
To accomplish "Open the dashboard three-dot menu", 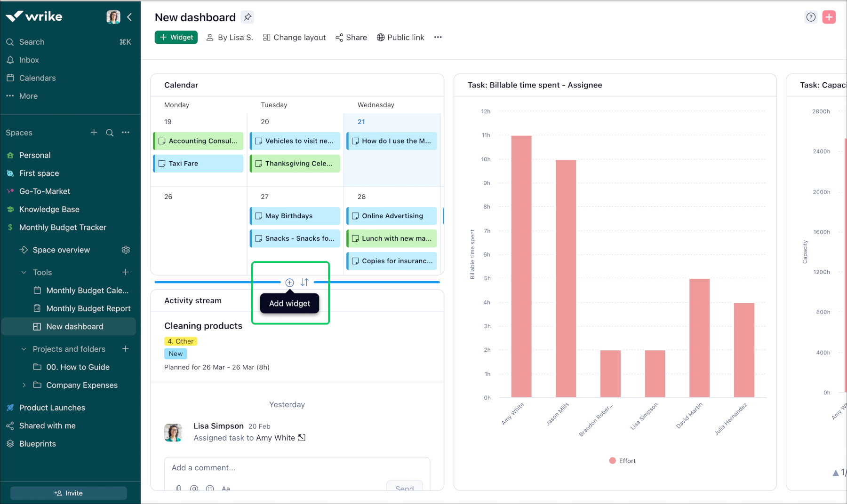I will (438, 37).
